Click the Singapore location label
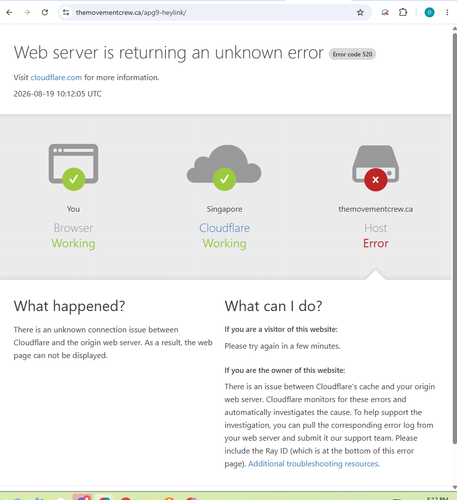 224,209
